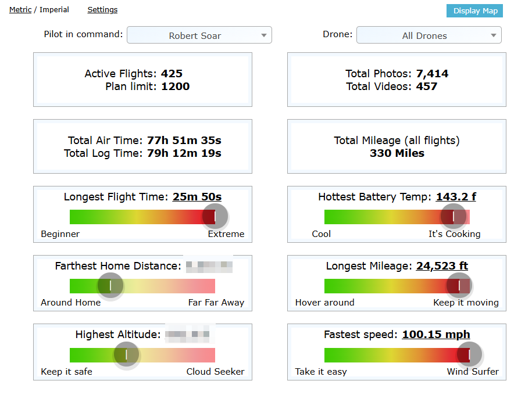The image size is (532, 395).
Task: Open fastest speed 100.15 mph flight
Action: click(435, 335)
